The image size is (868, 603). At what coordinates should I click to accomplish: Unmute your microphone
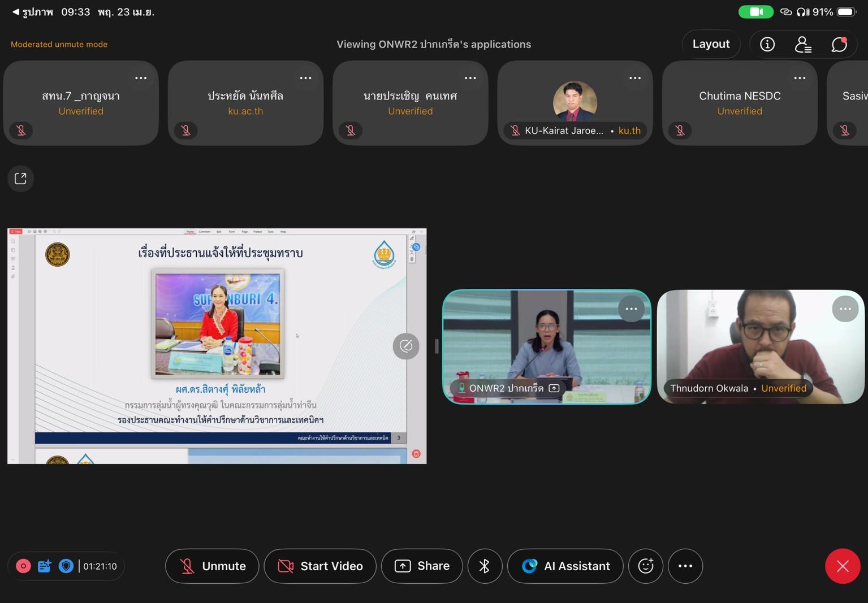[212, 566]
